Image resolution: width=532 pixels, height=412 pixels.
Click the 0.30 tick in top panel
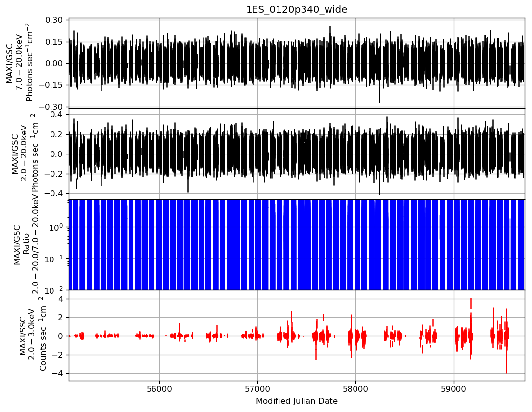click(54, 20)
